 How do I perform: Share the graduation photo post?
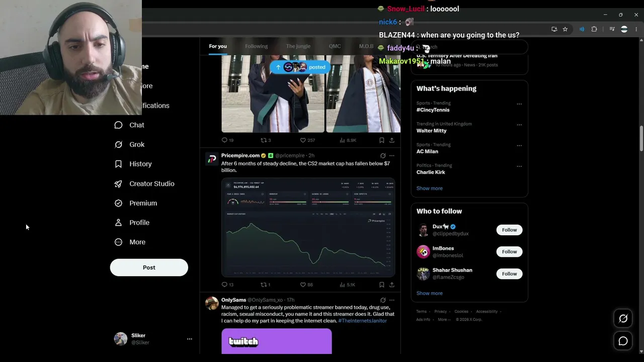click(x=392, y=140)
